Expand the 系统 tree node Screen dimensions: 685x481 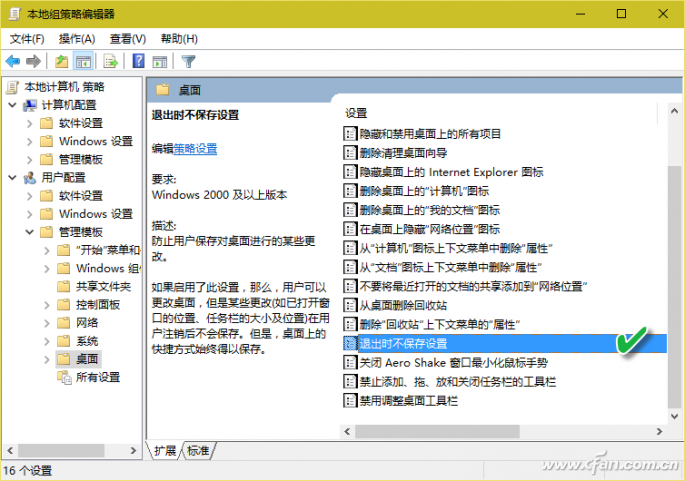coord(47,341)
